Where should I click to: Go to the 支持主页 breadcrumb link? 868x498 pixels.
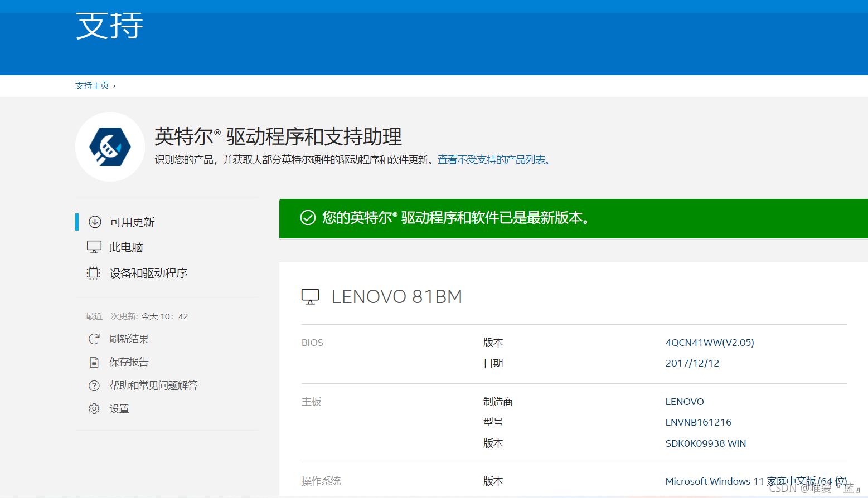92,86
